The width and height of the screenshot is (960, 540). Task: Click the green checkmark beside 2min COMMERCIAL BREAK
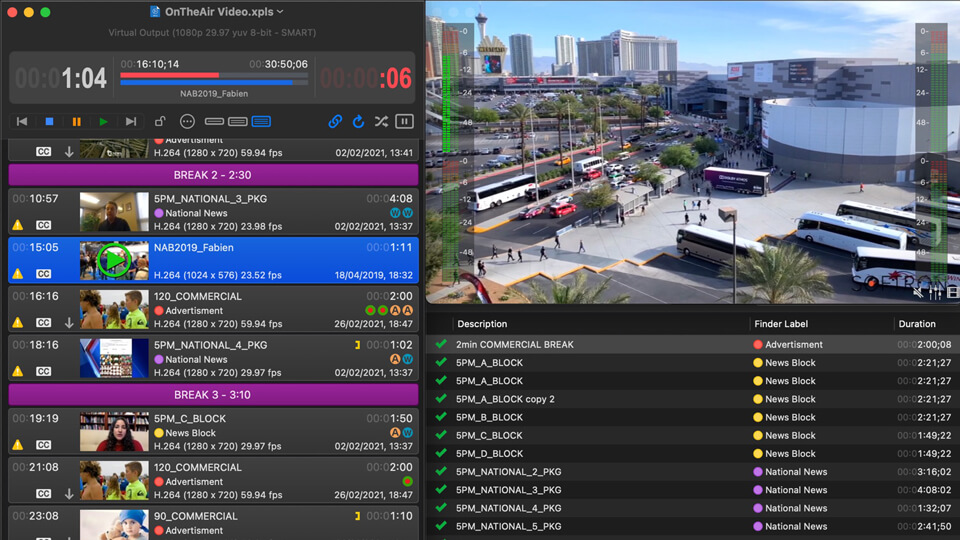[441, 344]
